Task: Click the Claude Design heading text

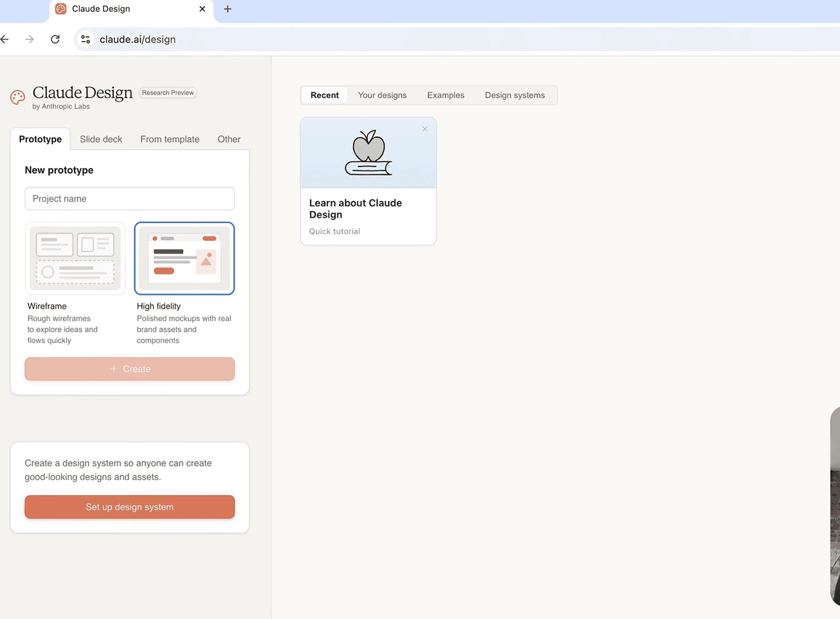Action: click(82, 93)
